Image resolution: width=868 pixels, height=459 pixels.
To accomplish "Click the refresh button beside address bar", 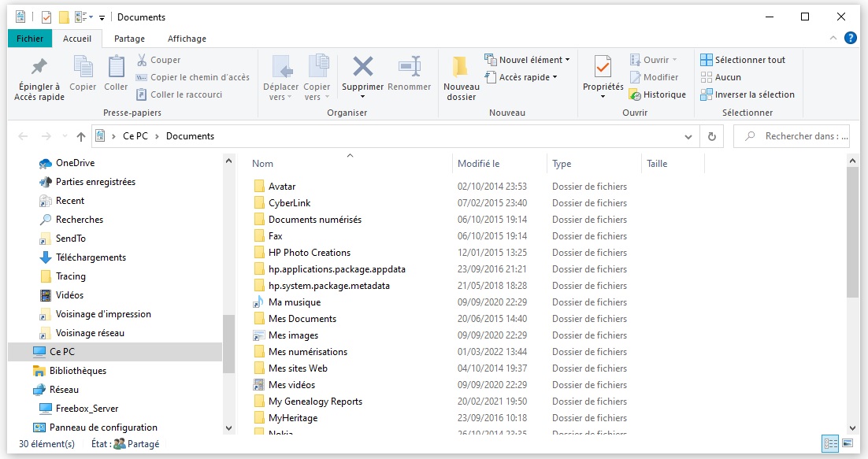I will point(712,136).
